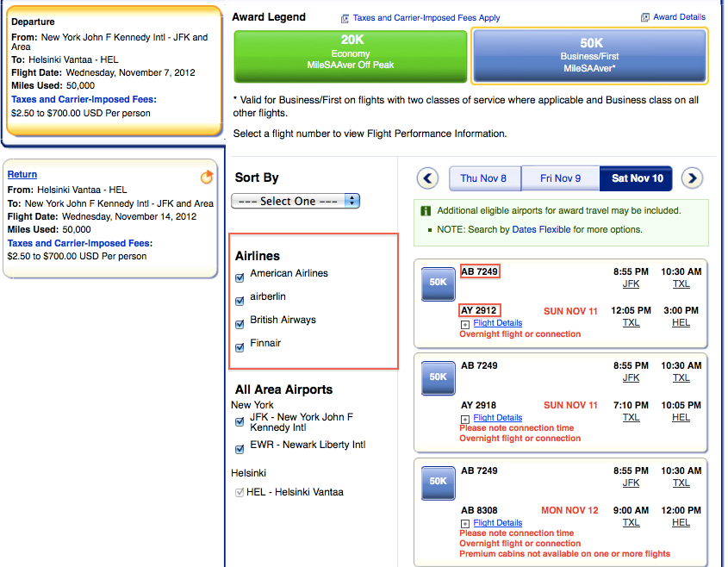Switch to the Fri Nov 9 tab
This screenshot has height=567, width=728.
pos(560,178)
